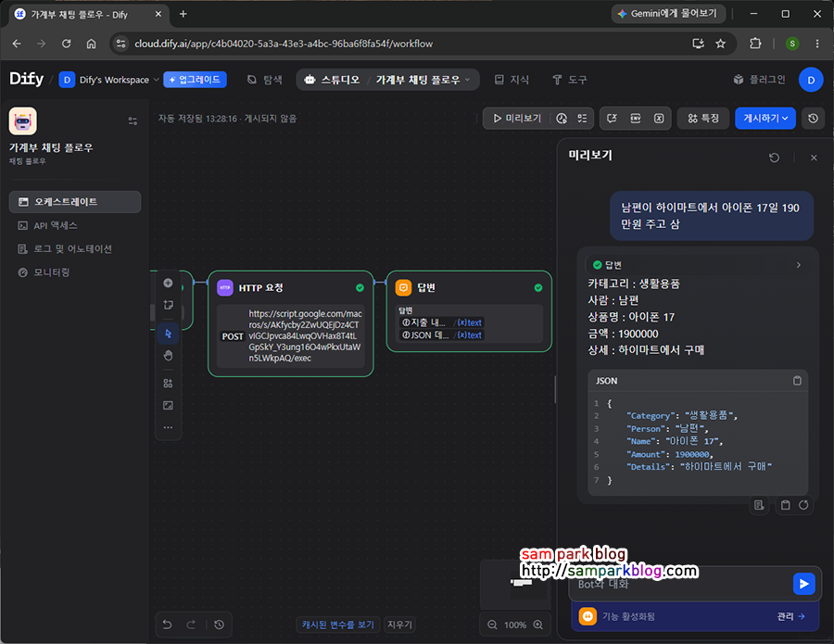Open the 탐색 explore tab
This screenshot has height=644, width=834.
[x=265, y=80]
